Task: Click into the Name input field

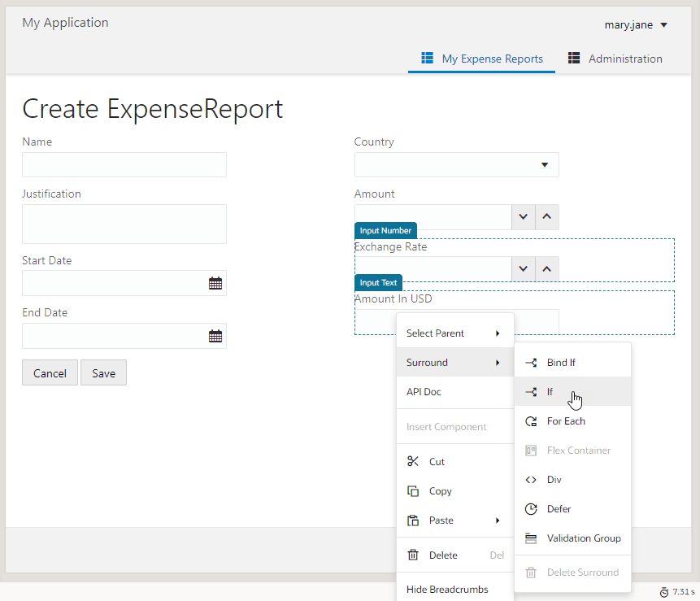Action: tap(124, 165)
